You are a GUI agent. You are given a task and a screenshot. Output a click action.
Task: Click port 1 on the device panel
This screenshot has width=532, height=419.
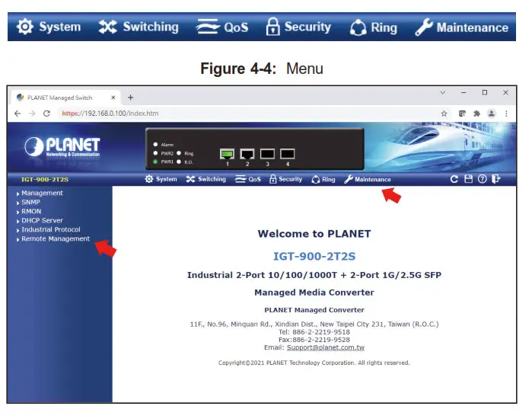pos(227,154)
